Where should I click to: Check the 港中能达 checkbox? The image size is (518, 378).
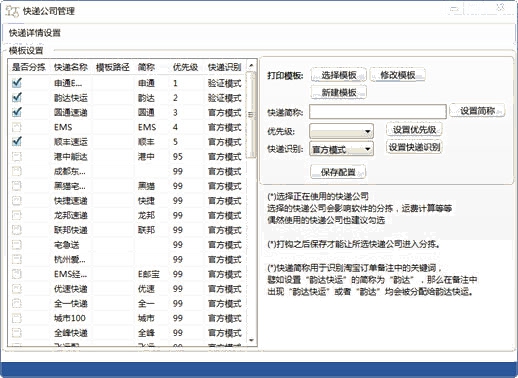17,156
